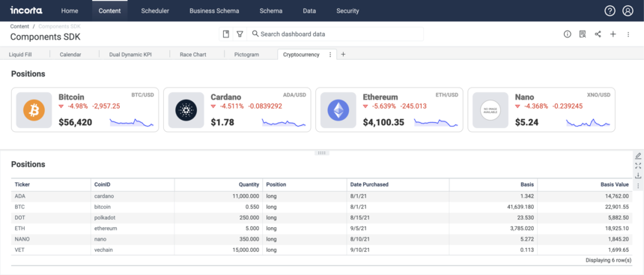
Task: Open the Positions table more options
Action: click(638, 186)
